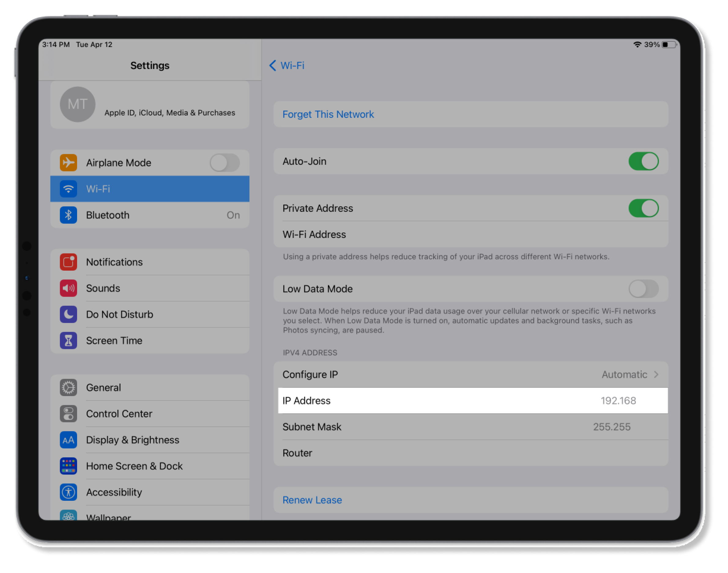The image size is (728, 573).
Task: Open Do Not Disturb settings
Action: tap(150, 314)
